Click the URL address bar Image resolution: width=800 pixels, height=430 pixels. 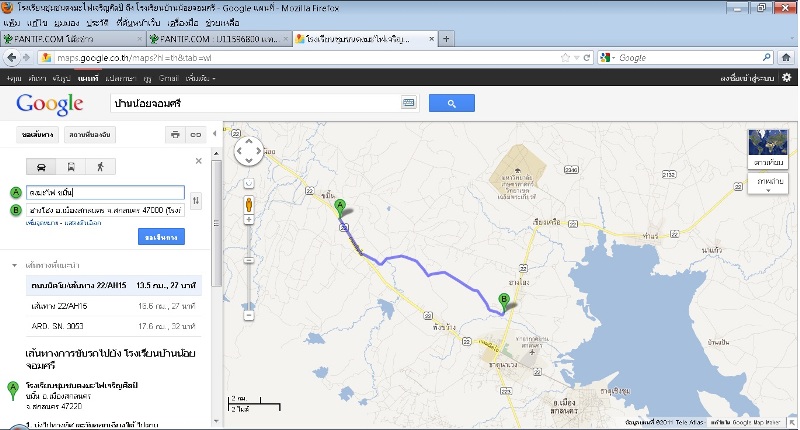point(306,58)
